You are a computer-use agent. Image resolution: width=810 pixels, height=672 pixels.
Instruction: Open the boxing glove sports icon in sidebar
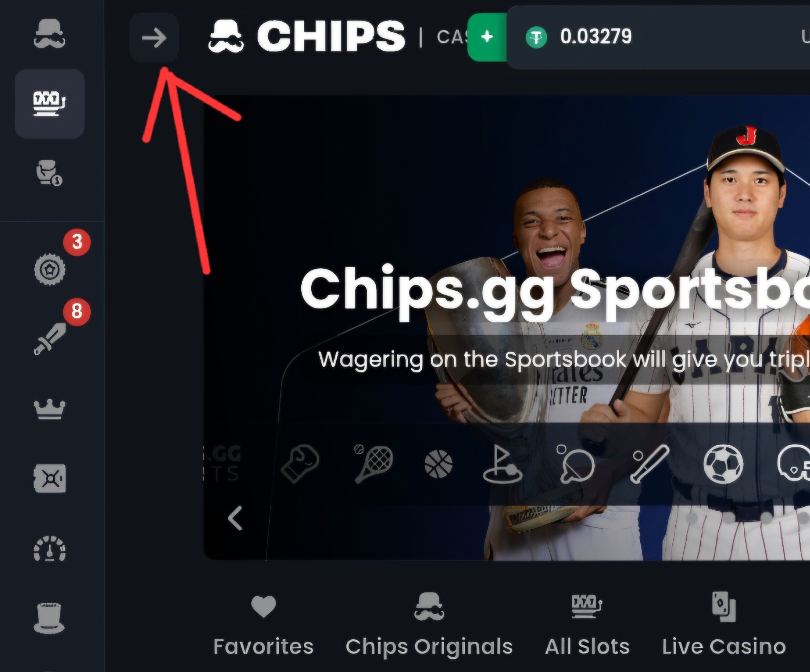point(49,173)
